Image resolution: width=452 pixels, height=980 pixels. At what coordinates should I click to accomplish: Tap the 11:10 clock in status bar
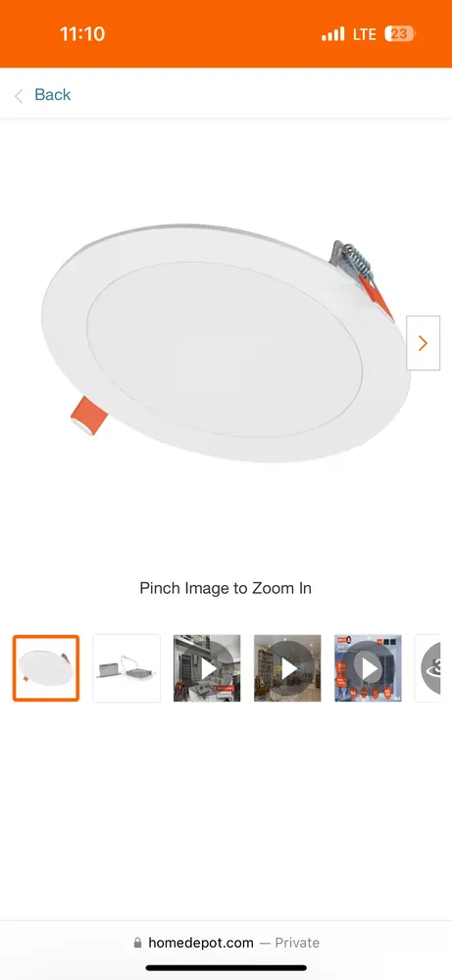click(82, 33)
